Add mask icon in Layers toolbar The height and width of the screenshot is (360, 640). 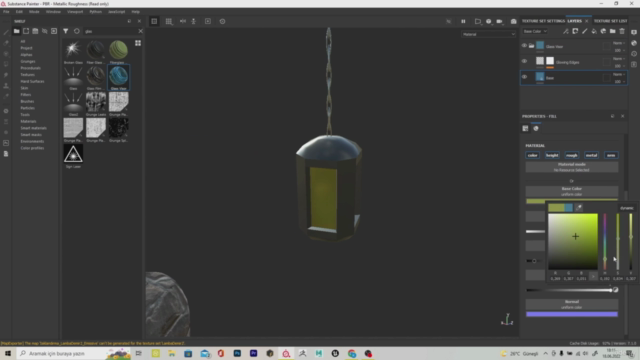[x=575, y=31]
